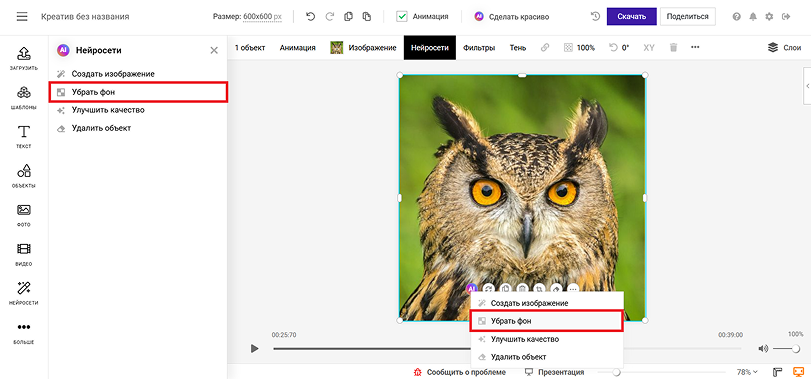
Task: Click the trash icon on floating image toolbar
Action: tap(522, 289)
